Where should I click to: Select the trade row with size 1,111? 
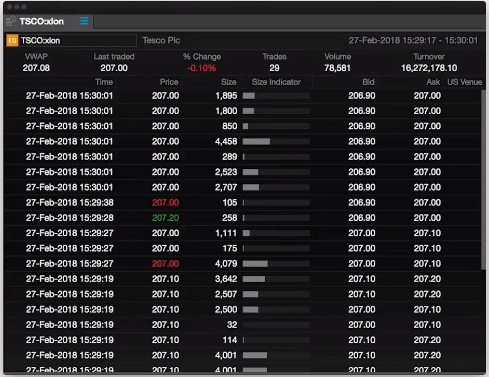click(242, 233)
